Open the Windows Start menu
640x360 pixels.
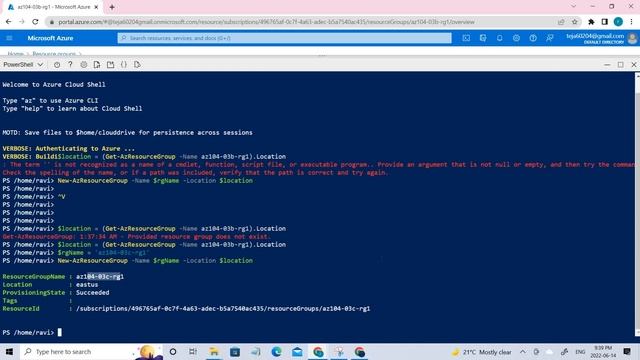tap(9, 351)
